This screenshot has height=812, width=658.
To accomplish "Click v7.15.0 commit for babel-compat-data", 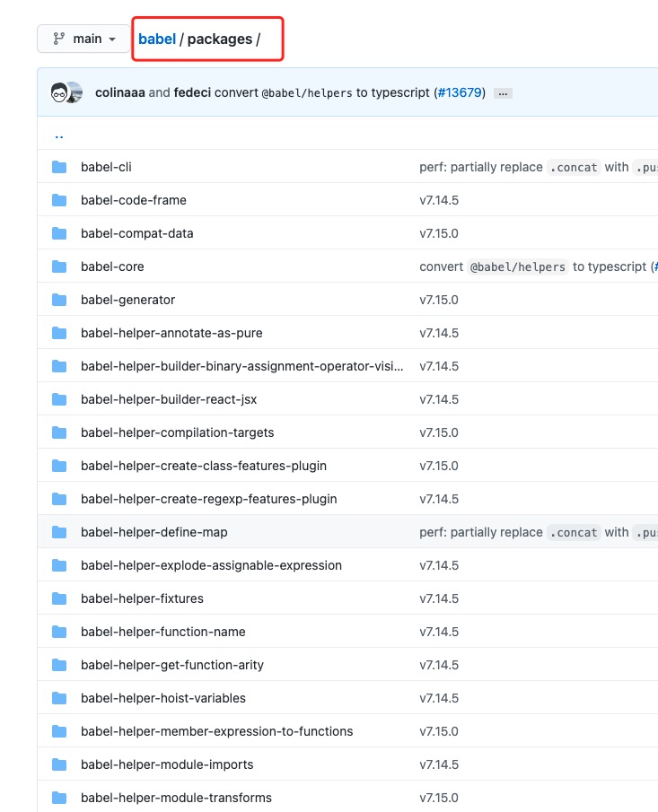I will (x=439, y=233).
